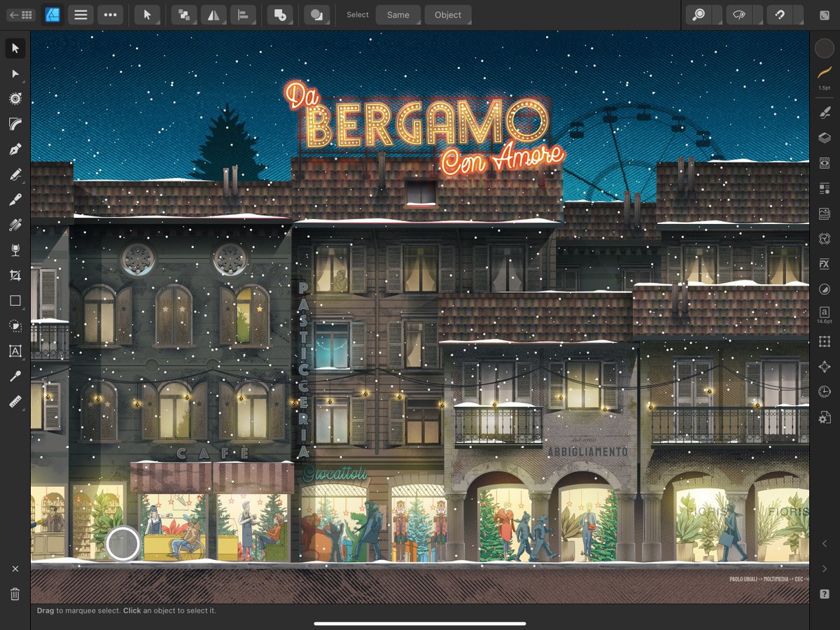The width and height of the screenshot is (840, 630).
Task: Open the Adjustments half-circle studio
Action: [825, 289]
